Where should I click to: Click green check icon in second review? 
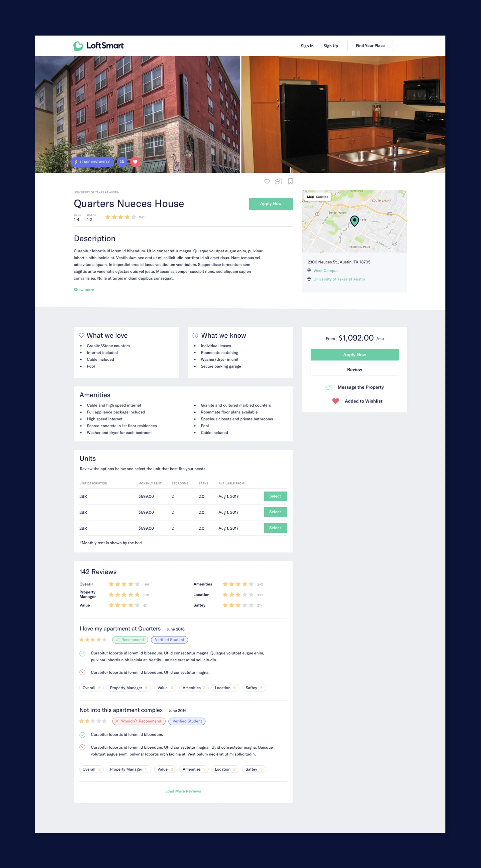tap(82, 735)
